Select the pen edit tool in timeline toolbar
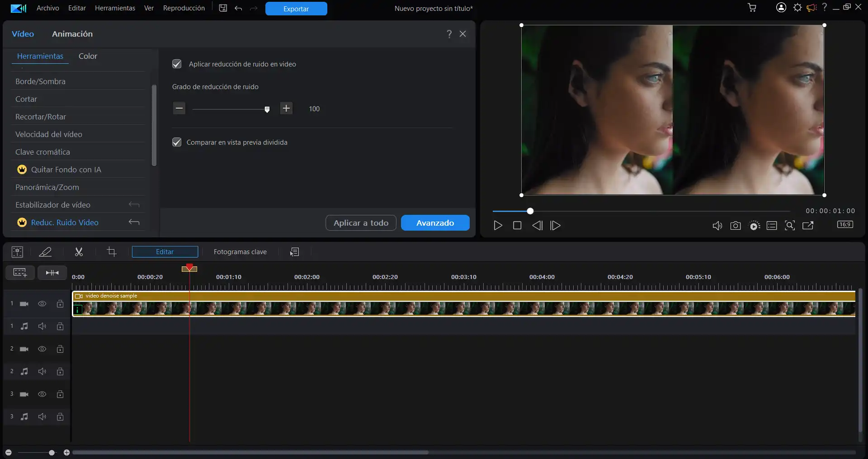 pos(45,252)
